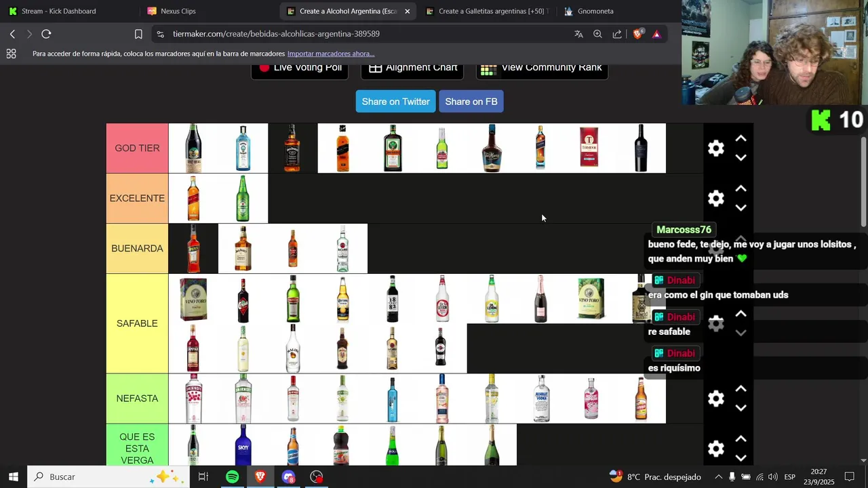
Task: Open Brave Rewards triangle icon
Action: [x=656, y=34]
